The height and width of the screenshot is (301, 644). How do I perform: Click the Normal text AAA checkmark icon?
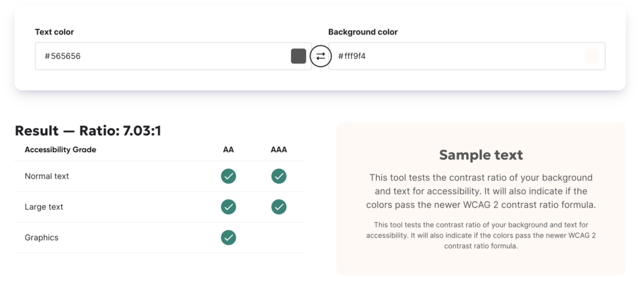tap(279, 176)
